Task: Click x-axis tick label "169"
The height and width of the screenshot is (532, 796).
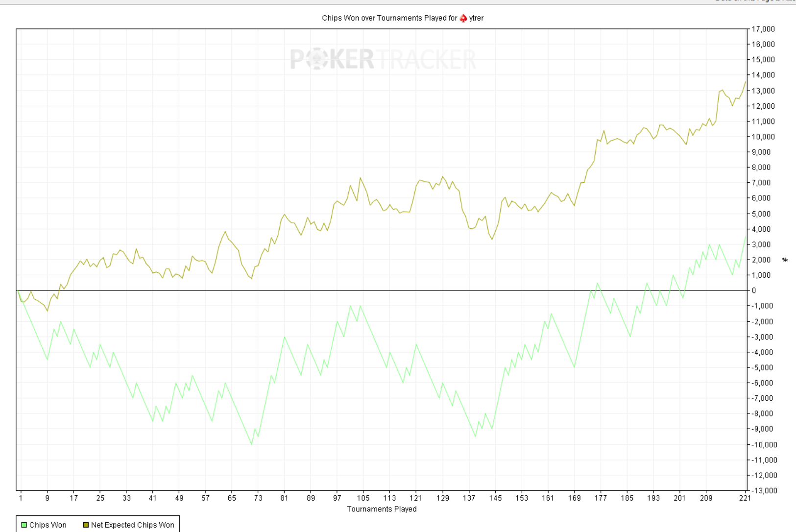Action: click(x=575, y=498)
